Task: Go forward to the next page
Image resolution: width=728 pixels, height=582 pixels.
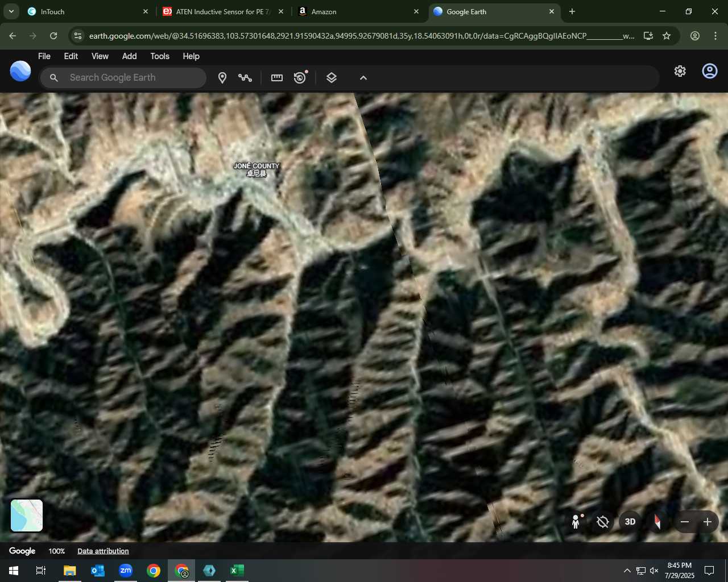Action: [33, 36]
